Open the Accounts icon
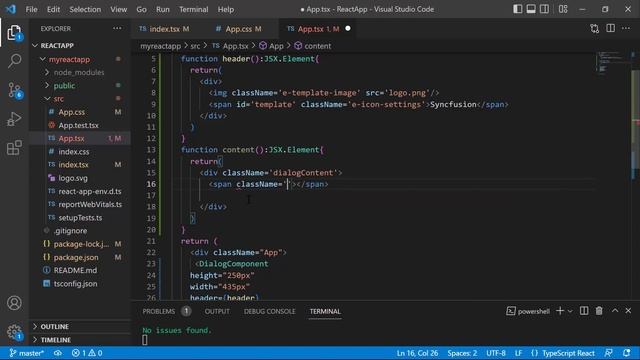Image resolution: width=640 pixels, height=360 pixels. [x=14, y=303]
